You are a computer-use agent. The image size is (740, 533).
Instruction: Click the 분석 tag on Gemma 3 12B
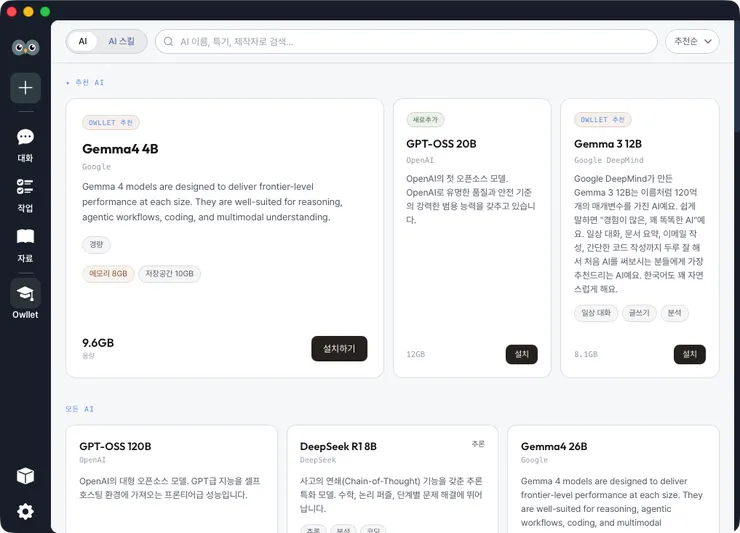674,313
